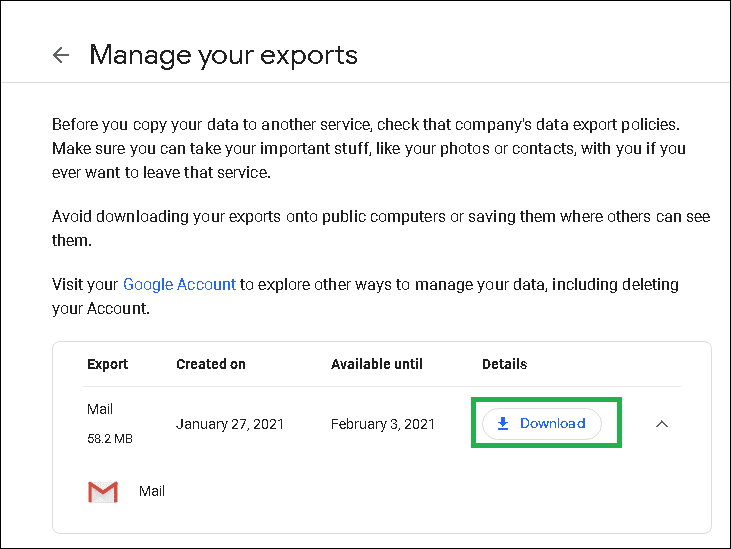Click the '58.2 MB' file size
Screen dimensions: 731x549
coord(110,439)
